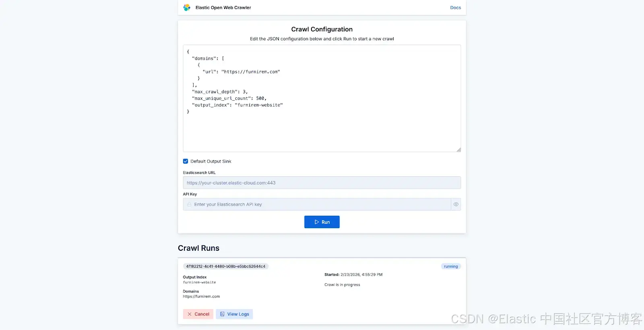Click the Started 2/23/2026 timestamp

pos(353,275)
